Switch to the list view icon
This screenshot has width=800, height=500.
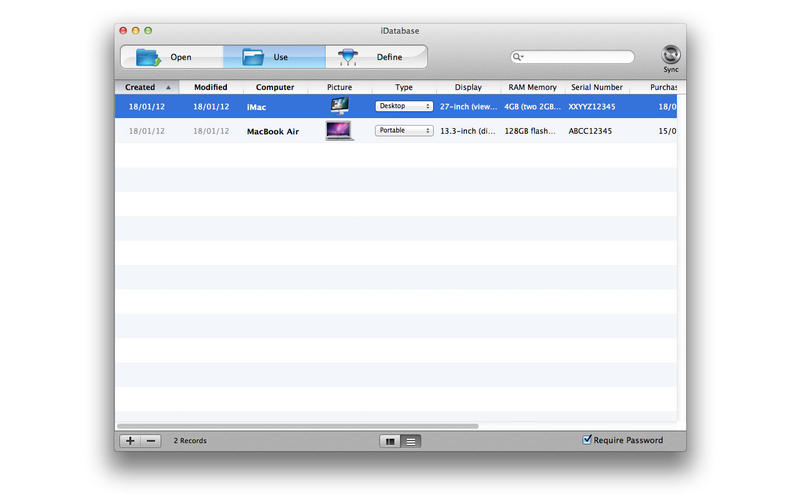tap(410, 440)
